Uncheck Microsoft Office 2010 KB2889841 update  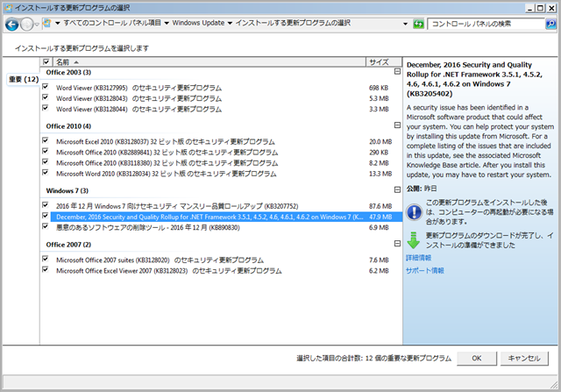[46, 151]
